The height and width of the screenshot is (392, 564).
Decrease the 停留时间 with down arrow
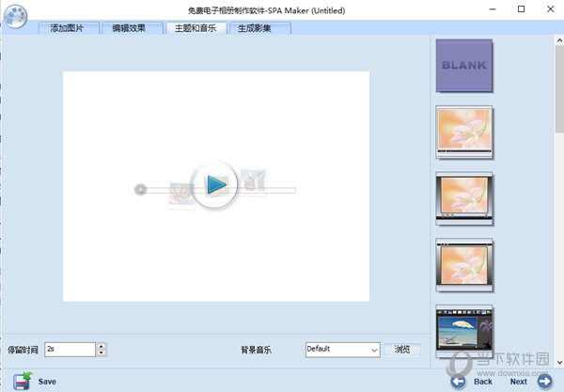102,353
